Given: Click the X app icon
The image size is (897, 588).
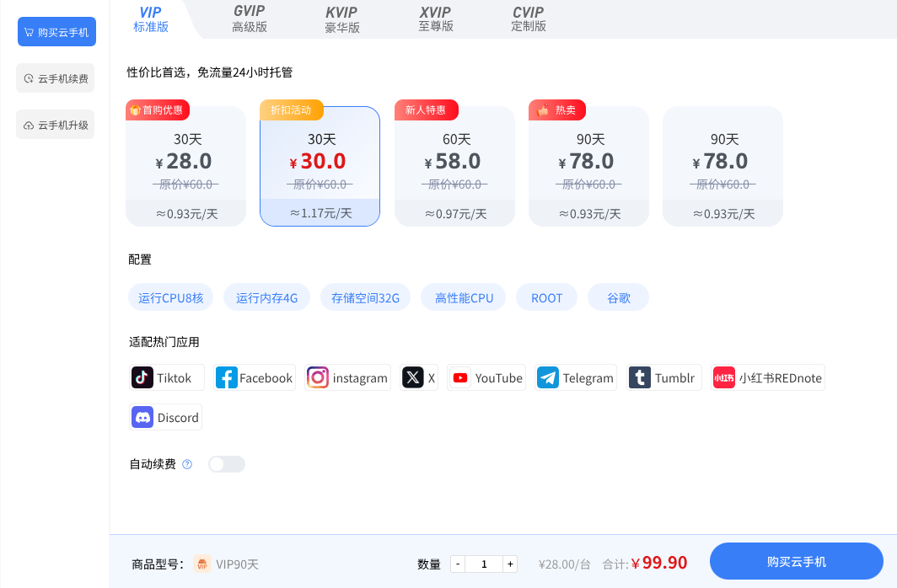Looking at the screenshot, I should coord(412,377).
